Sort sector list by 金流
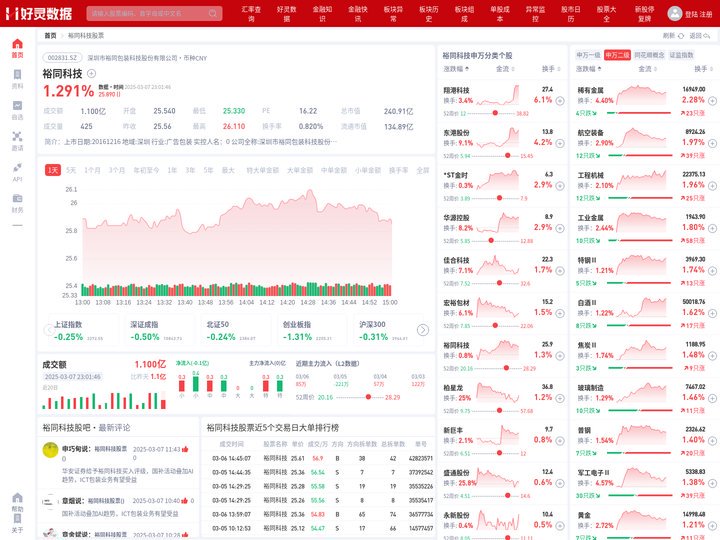Screen dimensions: 720x540 click(647, 69)
